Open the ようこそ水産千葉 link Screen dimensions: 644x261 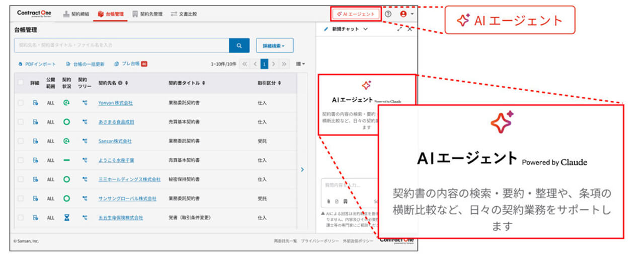[116, 160]
